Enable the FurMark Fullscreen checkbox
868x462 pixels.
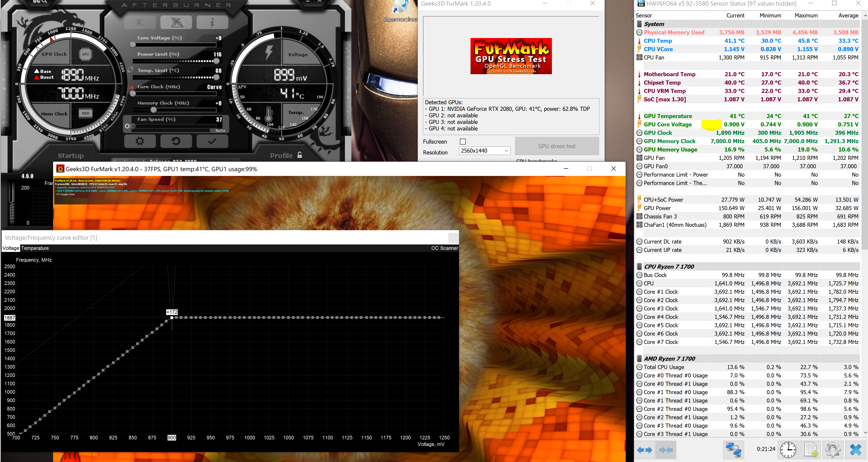pyautogui.click(x=463, y=142)
